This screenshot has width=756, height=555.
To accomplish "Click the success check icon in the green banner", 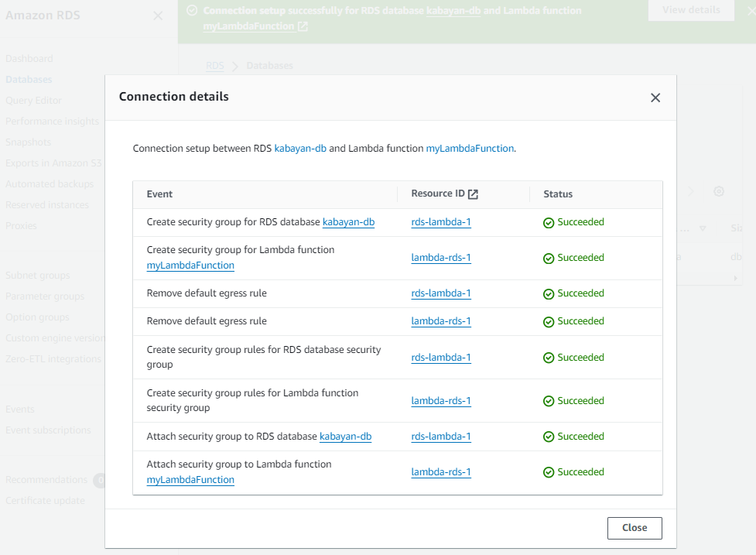I will tap(192, 10).
